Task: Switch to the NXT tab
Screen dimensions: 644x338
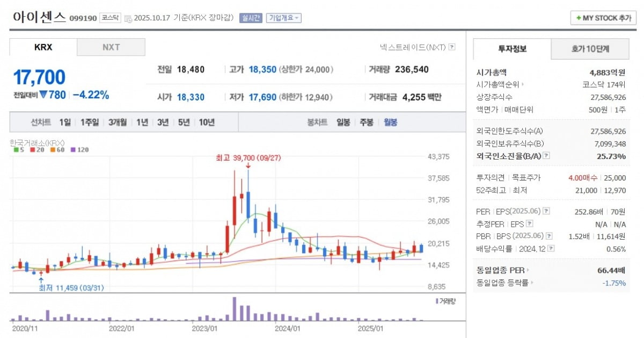Action: click(111, 47)
